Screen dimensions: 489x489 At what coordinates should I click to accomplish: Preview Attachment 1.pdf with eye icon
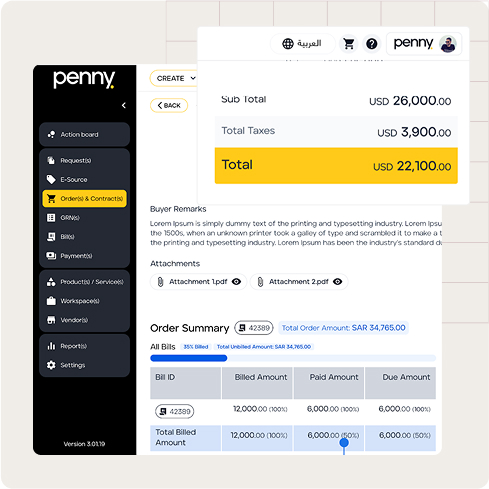point(236,282)
